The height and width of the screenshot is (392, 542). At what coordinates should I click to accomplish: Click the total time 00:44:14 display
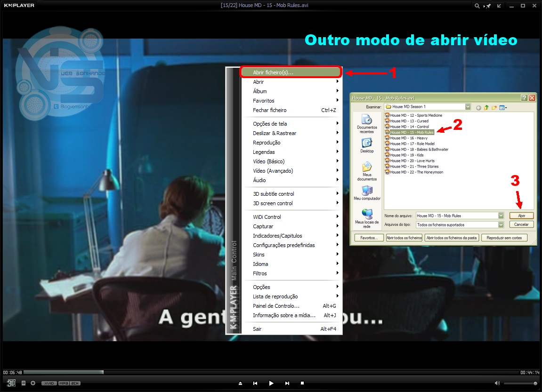click(x=530, y=373)
